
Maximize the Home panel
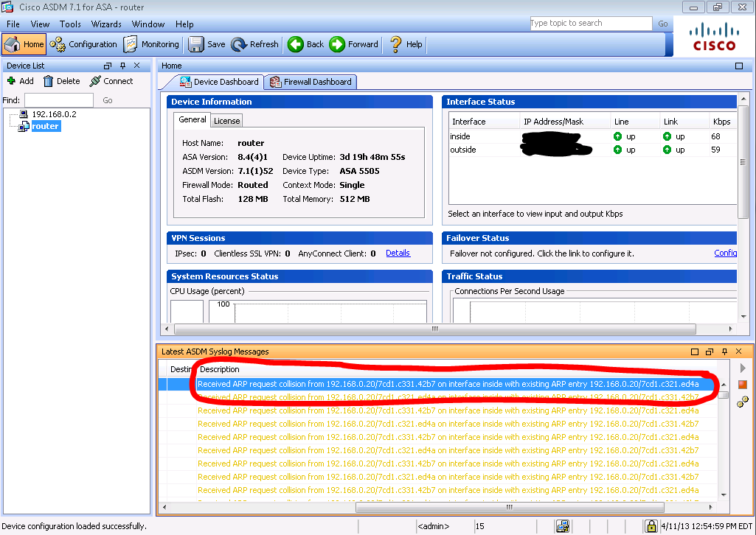(x=738, y=66)
